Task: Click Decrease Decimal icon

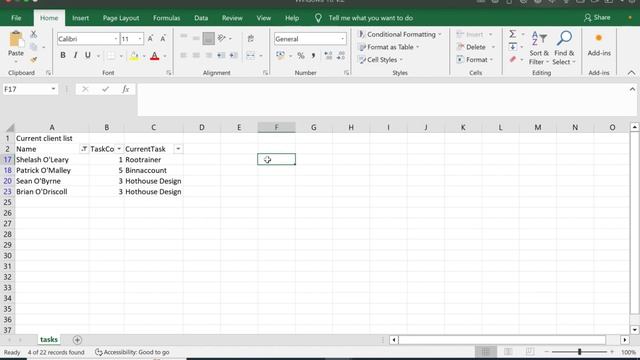Action: (341, 56)
